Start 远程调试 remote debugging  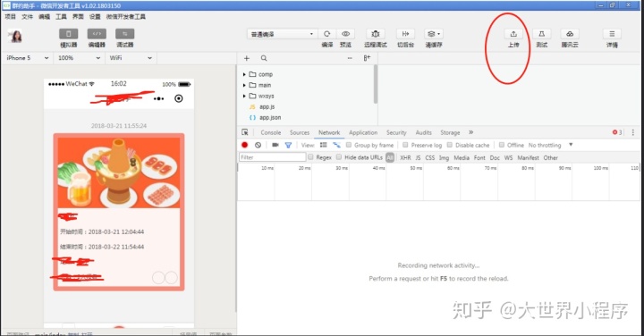click(x=376, y=34)
